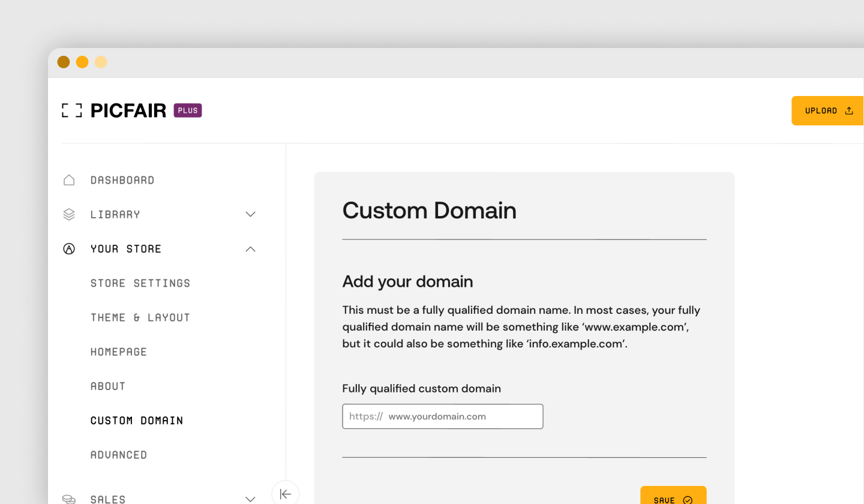Click the Your Store compass icon
Image resolution: width=864 pixels, height=504 pixels.
69,249
